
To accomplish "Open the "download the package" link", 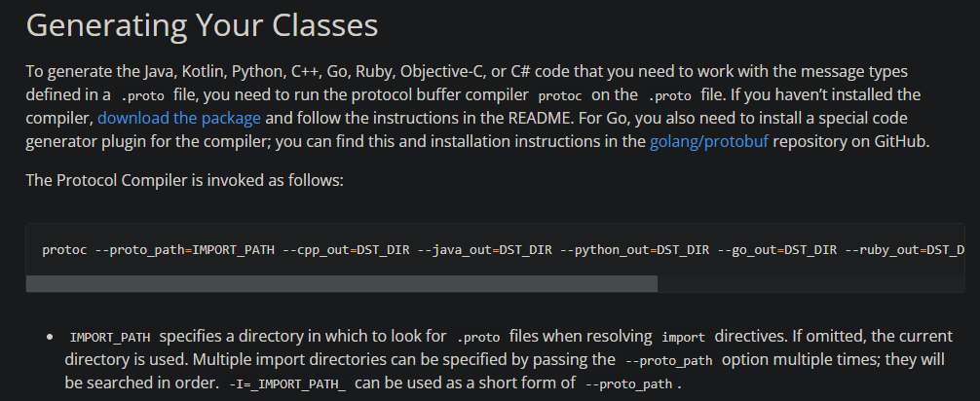I will (x=178, y=118).
